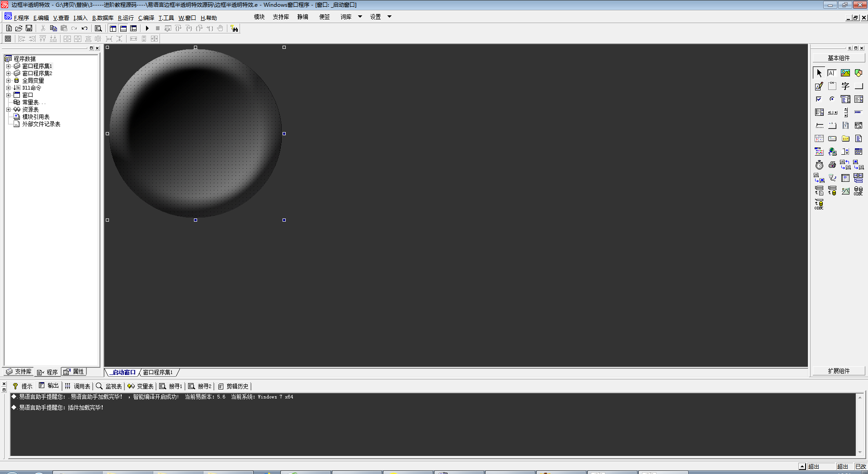This screenshot has height=474, width=868.
Task: Select the button component icon
Action: click(x=859, y=86)
